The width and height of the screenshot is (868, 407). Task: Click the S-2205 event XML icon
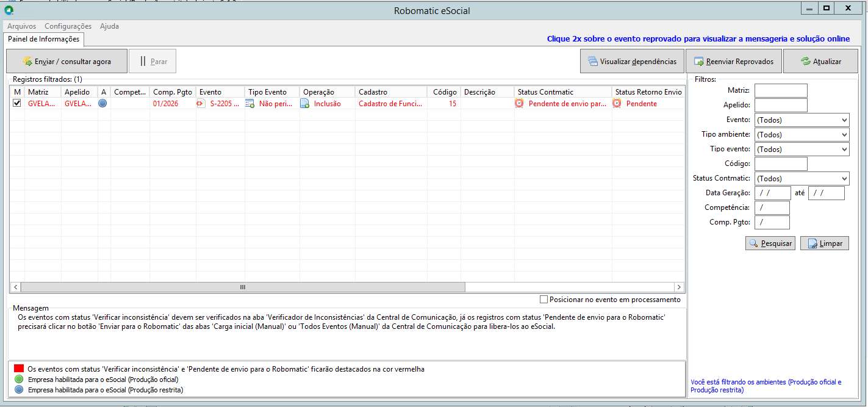tap(201, 104)
